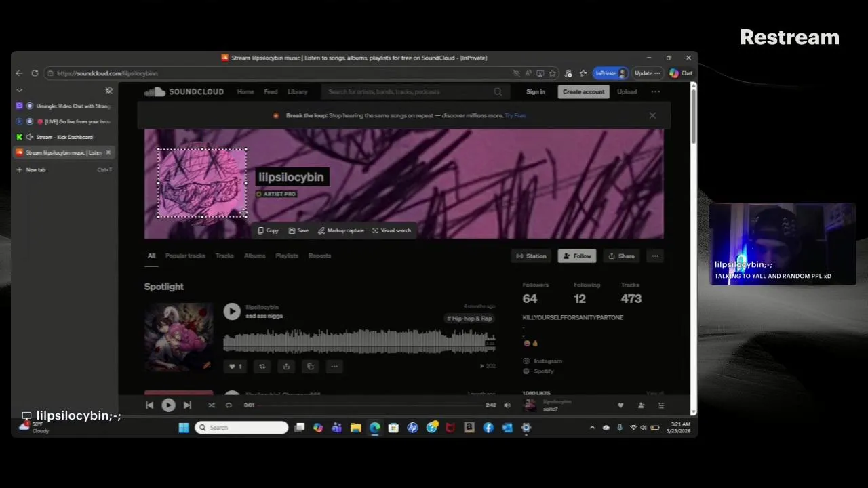Viewport: 868px width, 488px height.
Task: Click Save in the capture toolbar
Action: tap(298, 230)
